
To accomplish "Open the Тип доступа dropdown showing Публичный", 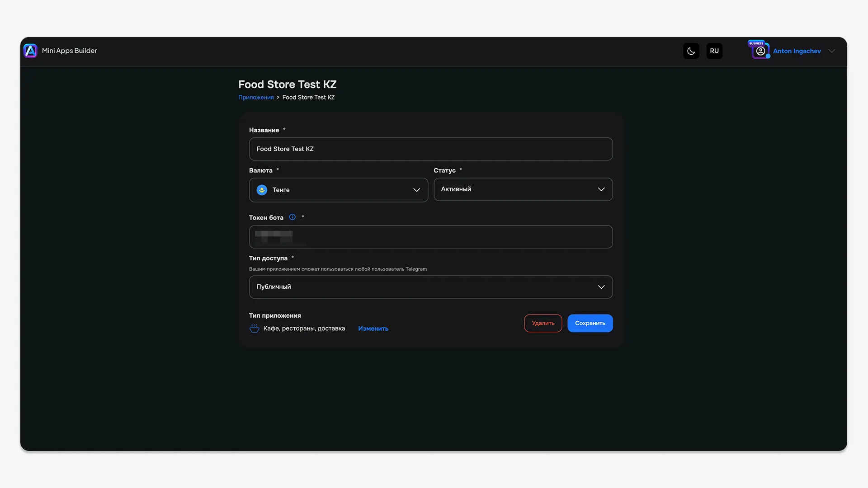I will click(x=431, y=287).
